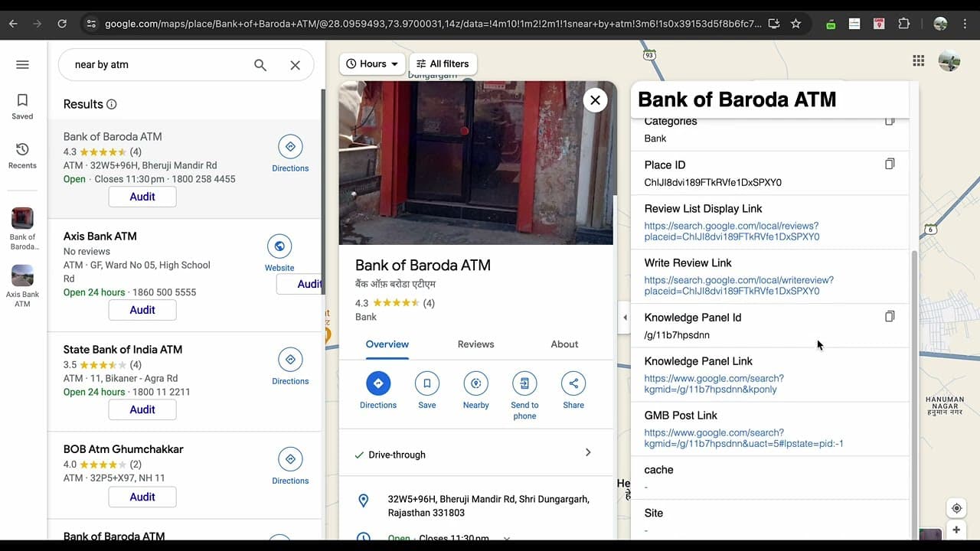This screenshot has width=980, height=551.
Task: Open Chrome extensions puzzle icon
Action: click(904, 24)
